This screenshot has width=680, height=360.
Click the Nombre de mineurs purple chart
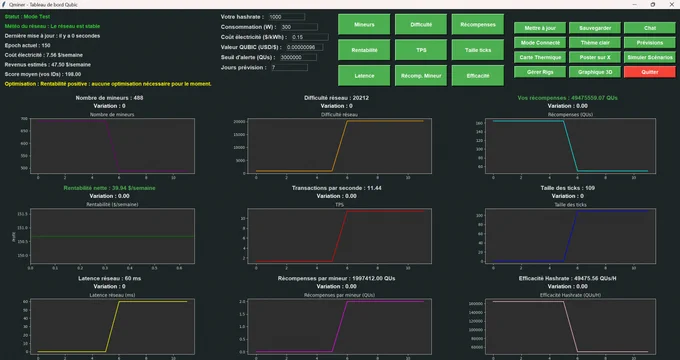112,146
